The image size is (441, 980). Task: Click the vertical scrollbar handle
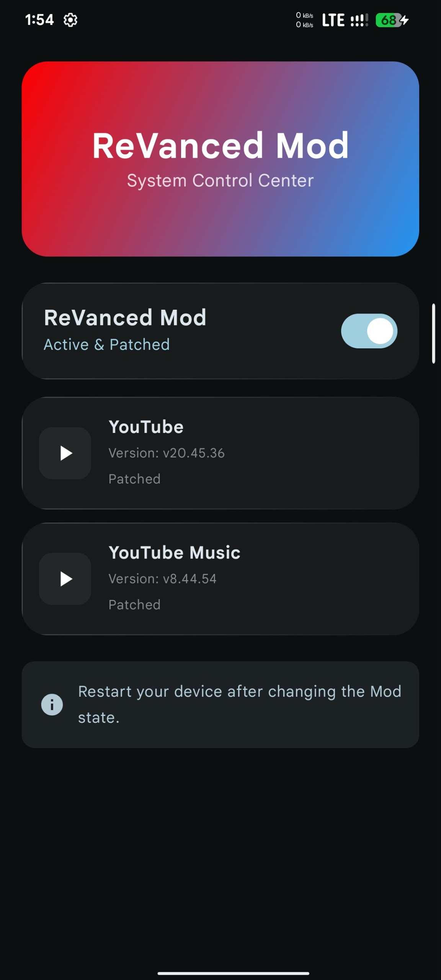[434, 333]
